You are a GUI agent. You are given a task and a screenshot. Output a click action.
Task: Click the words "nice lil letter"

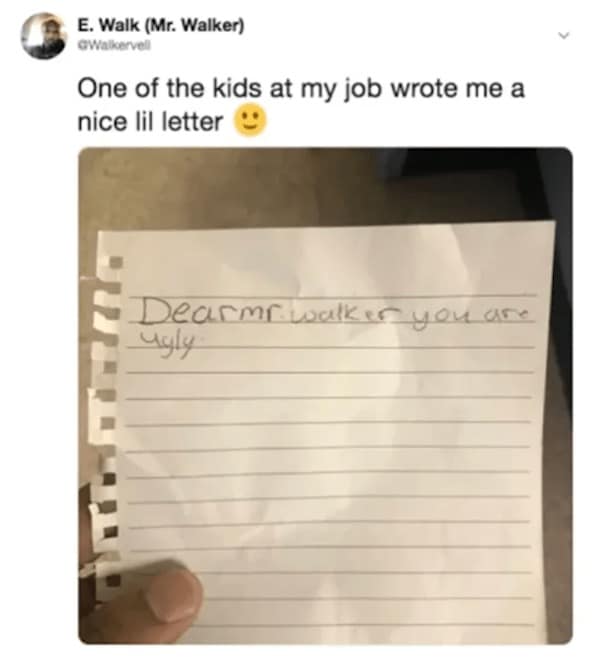(x=150, y=122)
